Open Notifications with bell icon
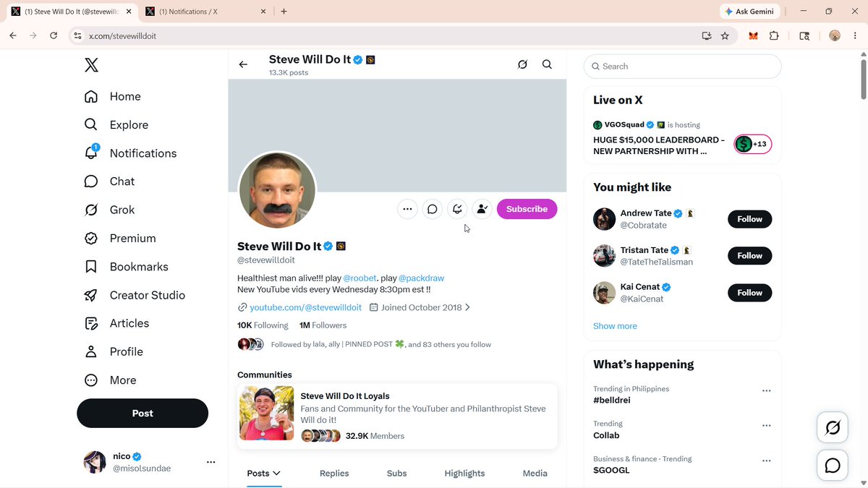The image size is (868, 488). (x=131, y=153)
